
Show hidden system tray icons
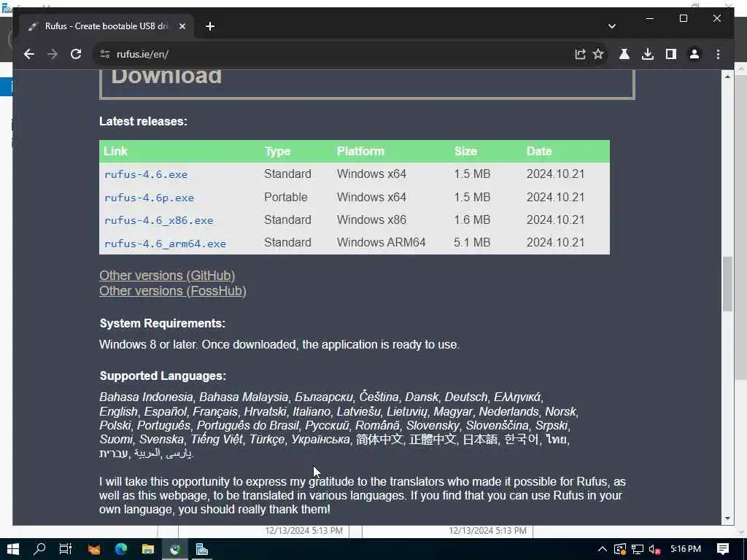click(x=602, y=549)
